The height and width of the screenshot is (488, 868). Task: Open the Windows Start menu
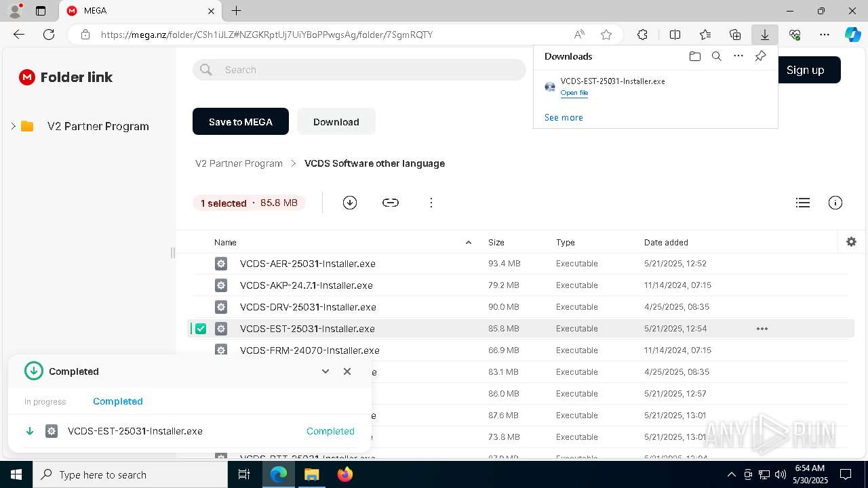pos(16,474)
